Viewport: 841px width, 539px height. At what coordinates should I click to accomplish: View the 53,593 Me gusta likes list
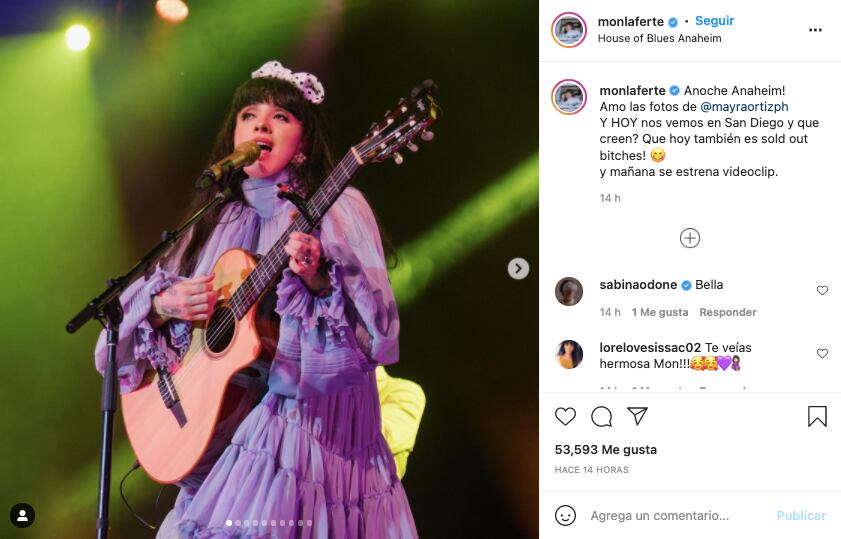click(x=606, y=450)
